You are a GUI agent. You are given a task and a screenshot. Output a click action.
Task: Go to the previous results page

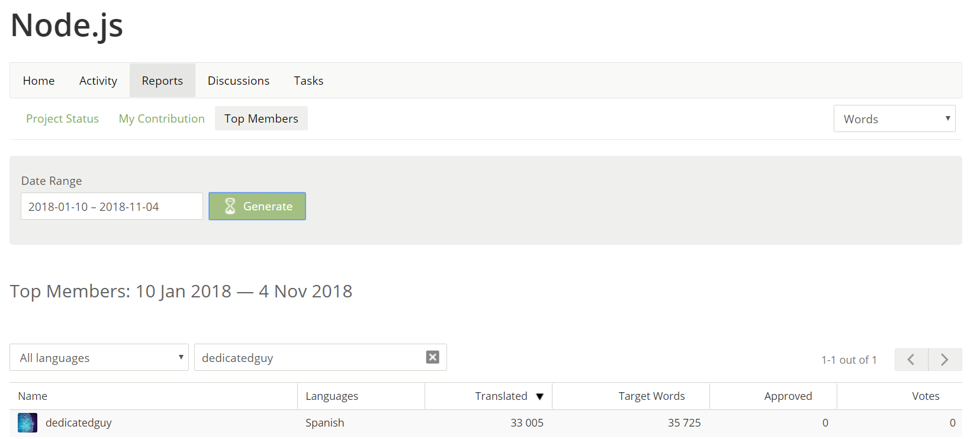[x=911, y=360]
